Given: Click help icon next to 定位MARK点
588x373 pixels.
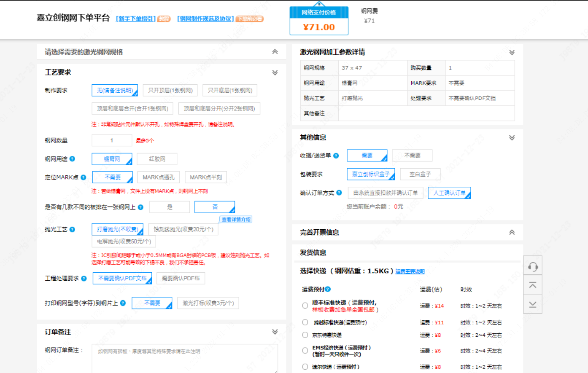Looking at the screenshot, I should [84, 177].
